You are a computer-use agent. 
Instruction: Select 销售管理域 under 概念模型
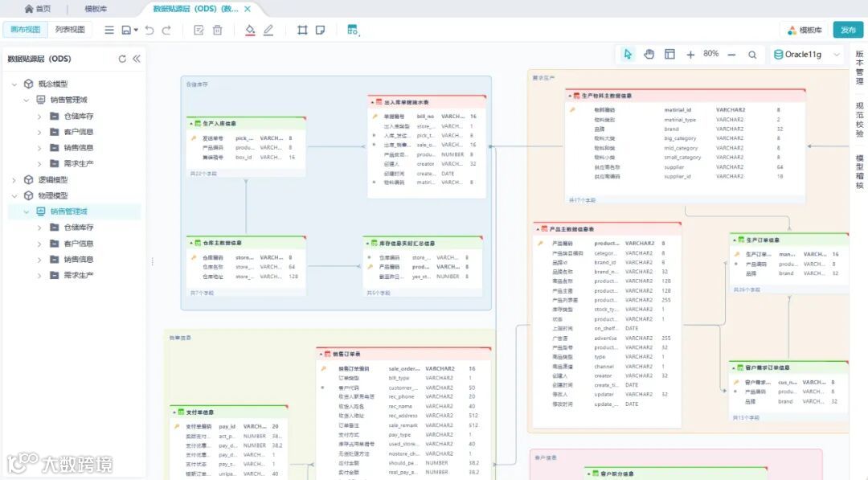68,100
